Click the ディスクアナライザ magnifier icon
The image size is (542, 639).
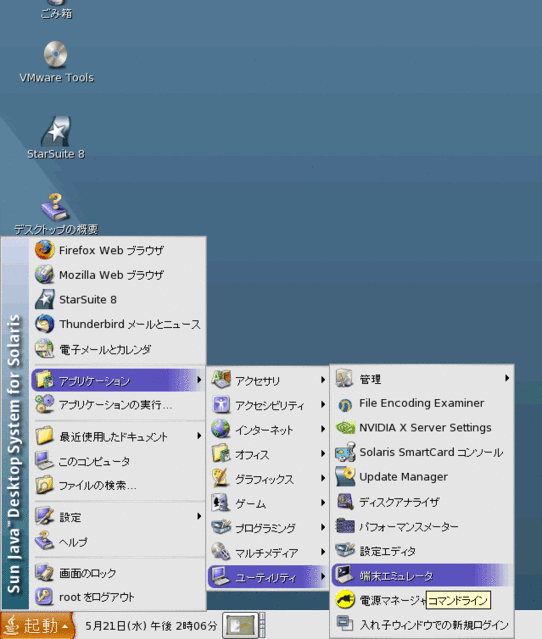345,502
